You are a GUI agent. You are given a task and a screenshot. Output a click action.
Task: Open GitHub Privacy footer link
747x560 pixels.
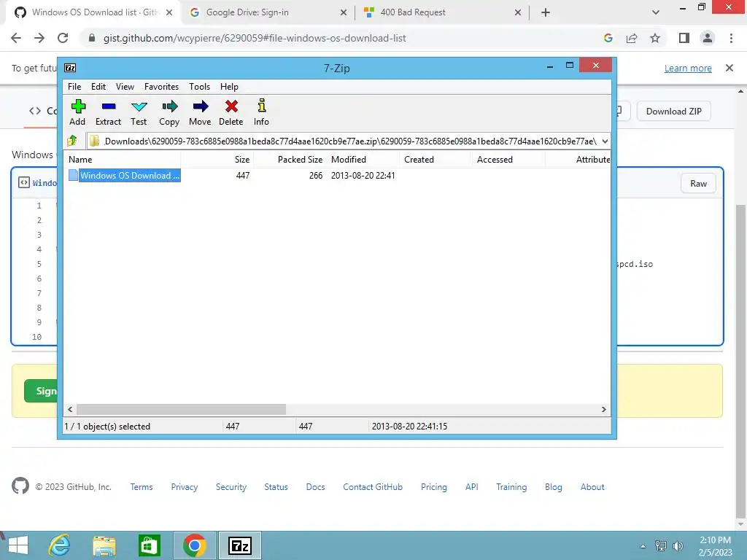tap(185, 486)
